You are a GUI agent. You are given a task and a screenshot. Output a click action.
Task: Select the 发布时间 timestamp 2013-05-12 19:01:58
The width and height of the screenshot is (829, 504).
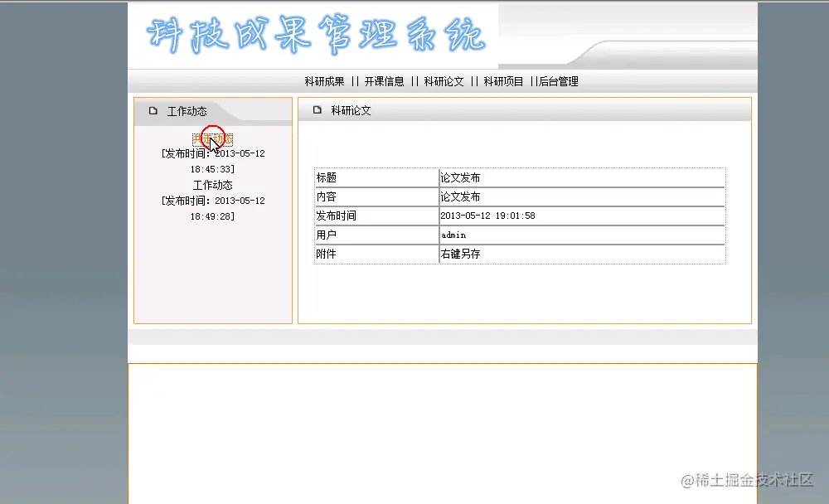[x=491, y=216]
